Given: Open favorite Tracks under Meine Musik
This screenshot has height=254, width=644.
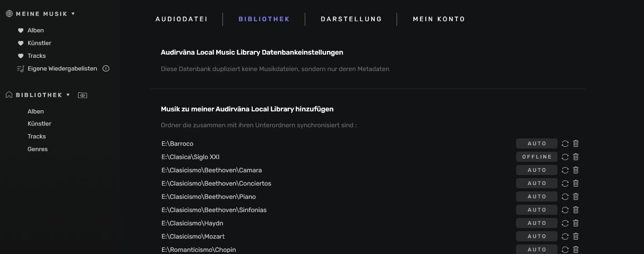Looking at the screenshot, I should (x=37, y=56).
